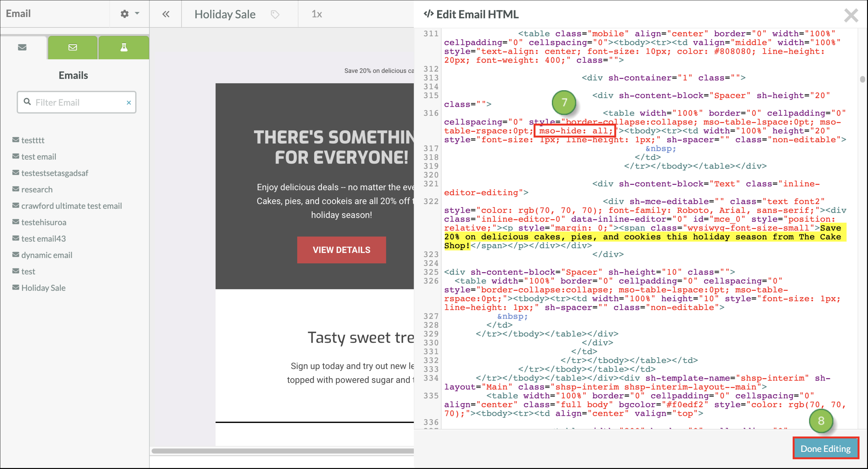868x469 pixels.
Task: Close the Edit Email HTML panel
Action: click(851, 15)
